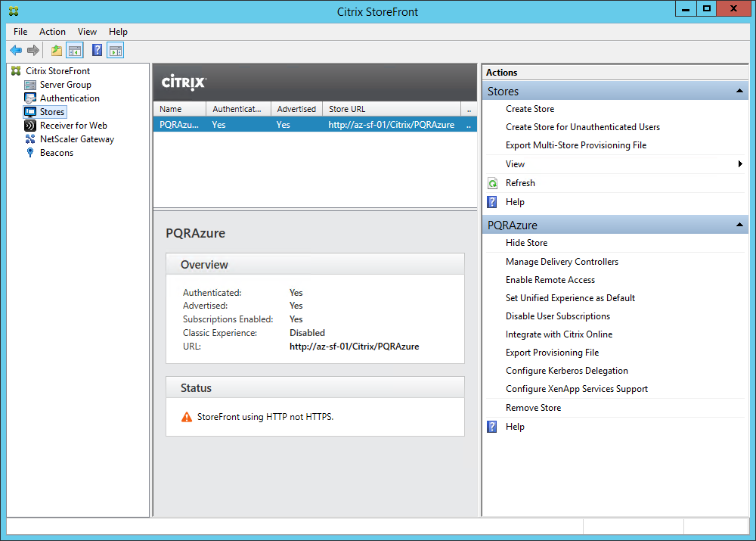Open the Help toolbar question-mark icon

[97, 50]
